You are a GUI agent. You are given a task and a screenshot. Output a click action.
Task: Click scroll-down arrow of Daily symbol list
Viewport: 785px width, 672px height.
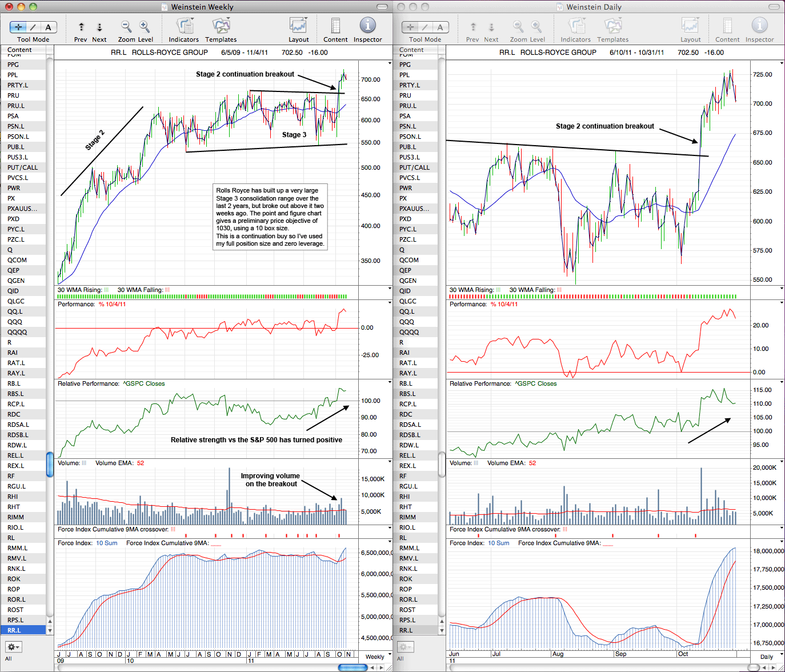tap(442, 630)
